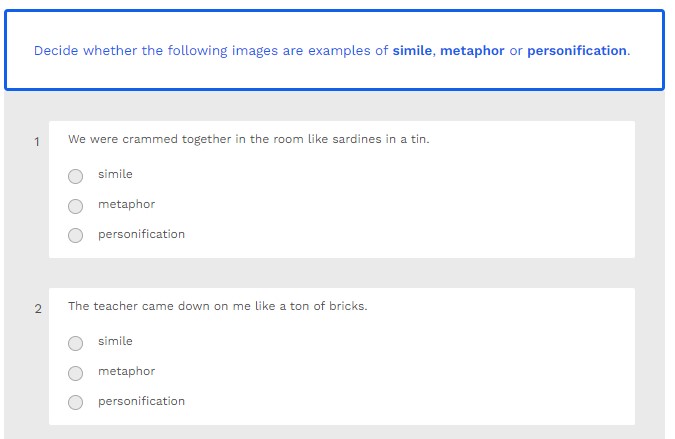Click the sardines in a tin sentence
675x439 pixels.
pos(248,140)
